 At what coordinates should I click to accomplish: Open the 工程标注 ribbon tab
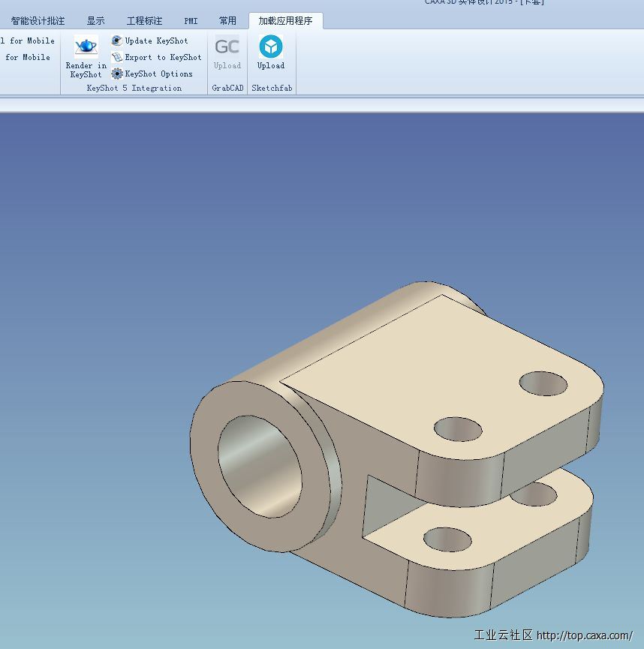144,21
